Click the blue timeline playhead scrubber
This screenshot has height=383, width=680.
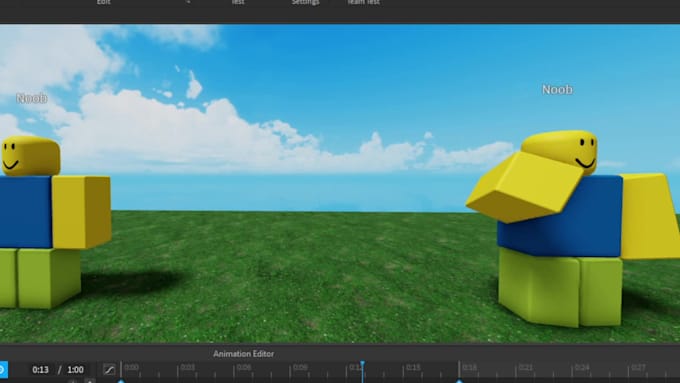tap(362, 371)
